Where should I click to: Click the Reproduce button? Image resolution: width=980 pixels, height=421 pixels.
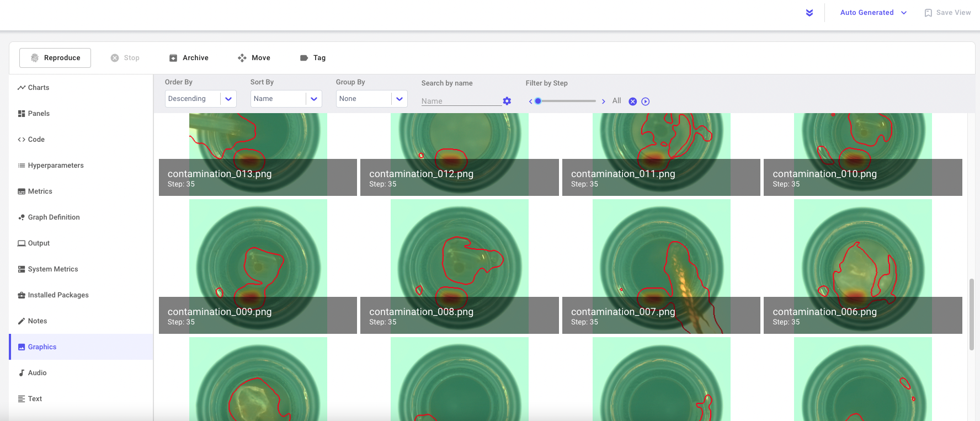point(55,58)
